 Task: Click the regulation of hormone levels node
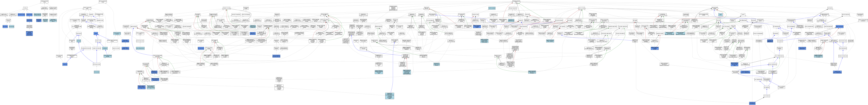point(511,21)
